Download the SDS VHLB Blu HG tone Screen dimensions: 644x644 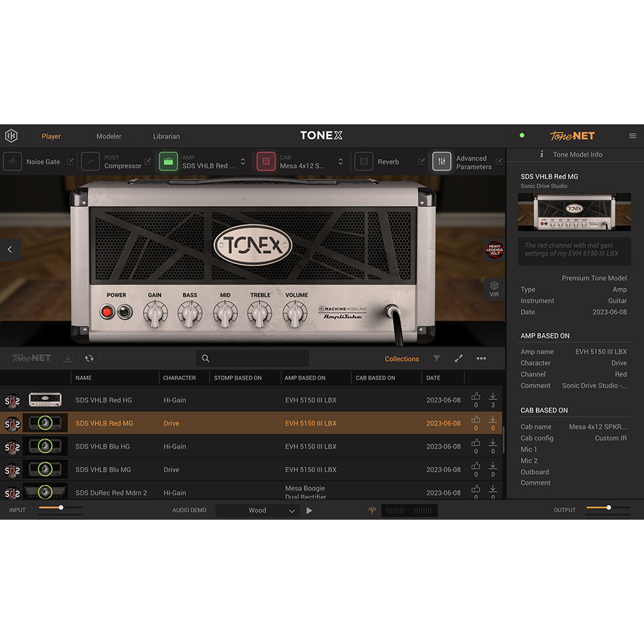[493, 442]
